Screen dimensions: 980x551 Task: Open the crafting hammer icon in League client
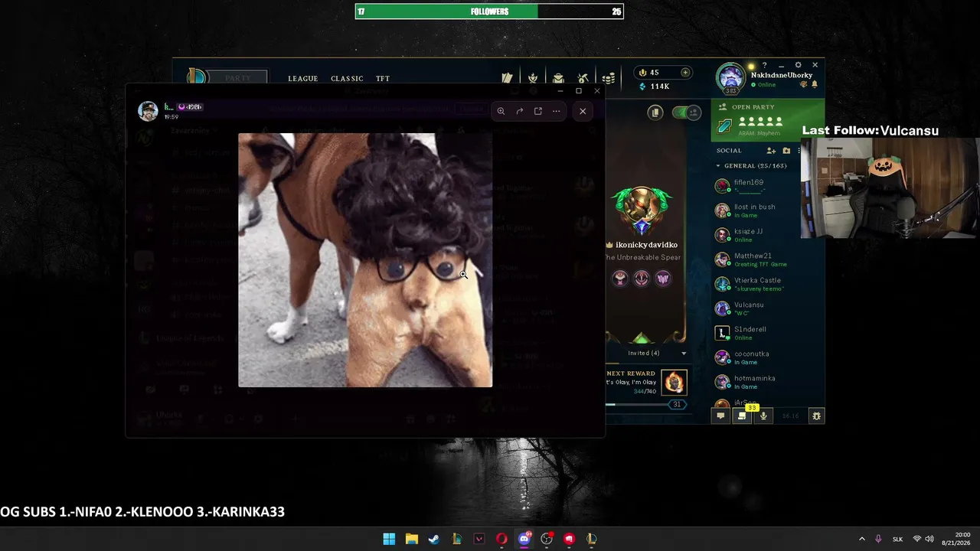coord(583,78)
